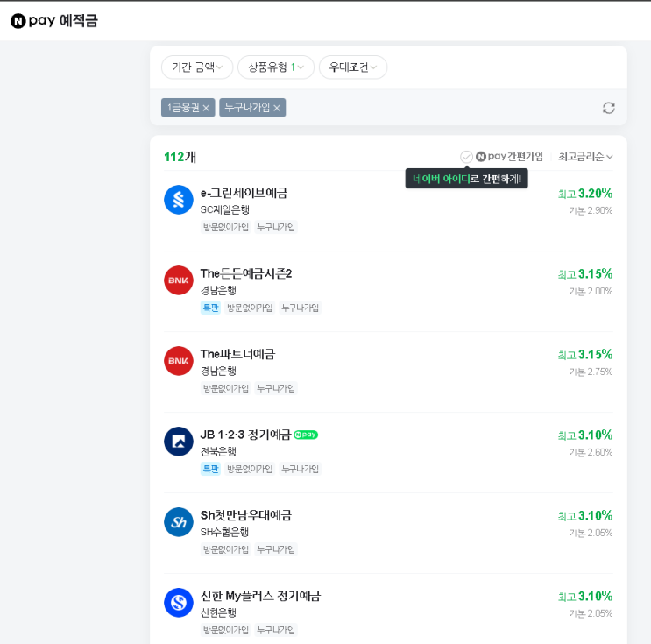651x644 pixels.
Task: Click the SH수협은행 bank name
Action: [x=224, y=532]
